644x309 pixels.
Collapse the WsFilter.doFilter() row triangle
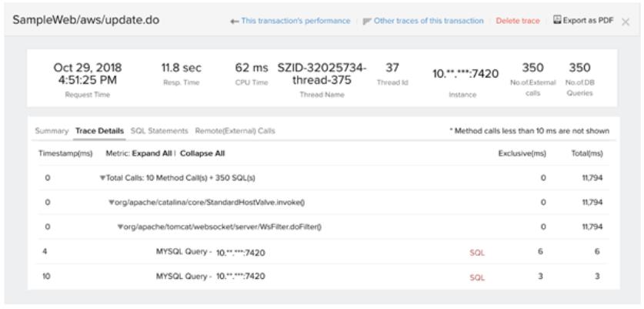[x=120, y=227]
